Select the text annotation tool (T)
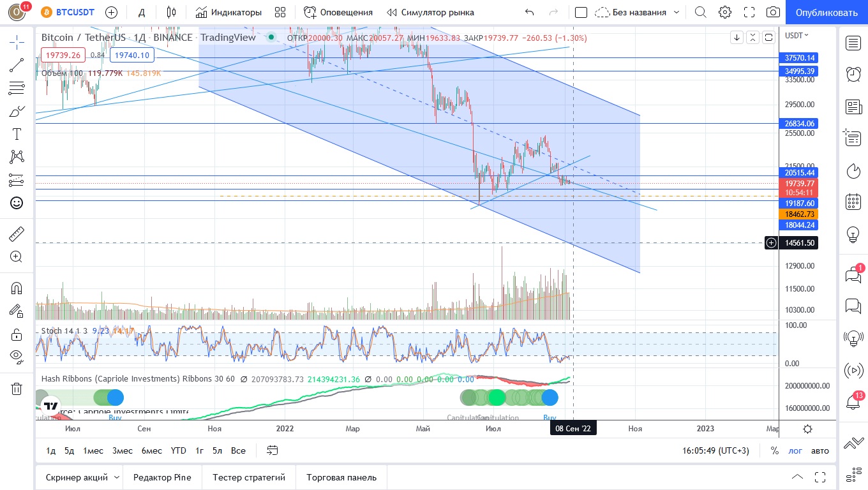The image size is (868, 490). (17, 134)
